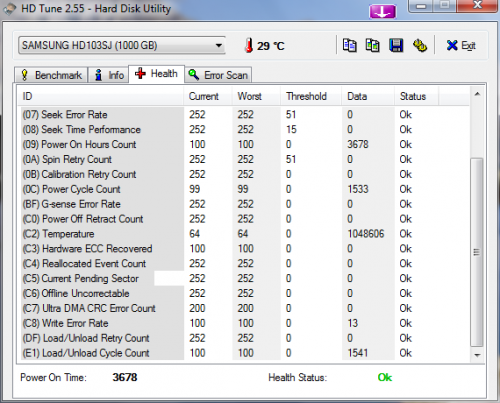This screenshot has width=500, height=403.
Task: Click the scrollbar up arrow
Action: tap(477, 94)
